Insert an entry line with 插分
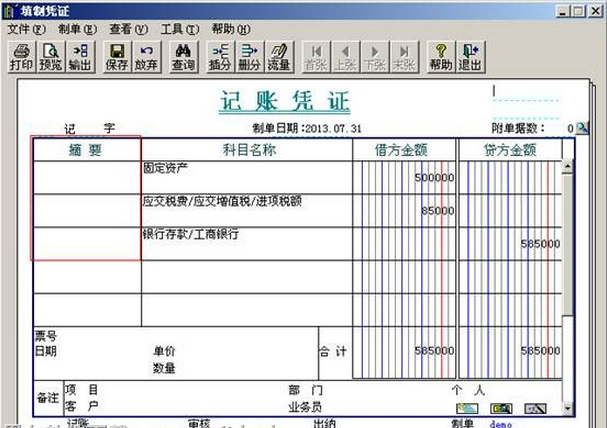 220,56
